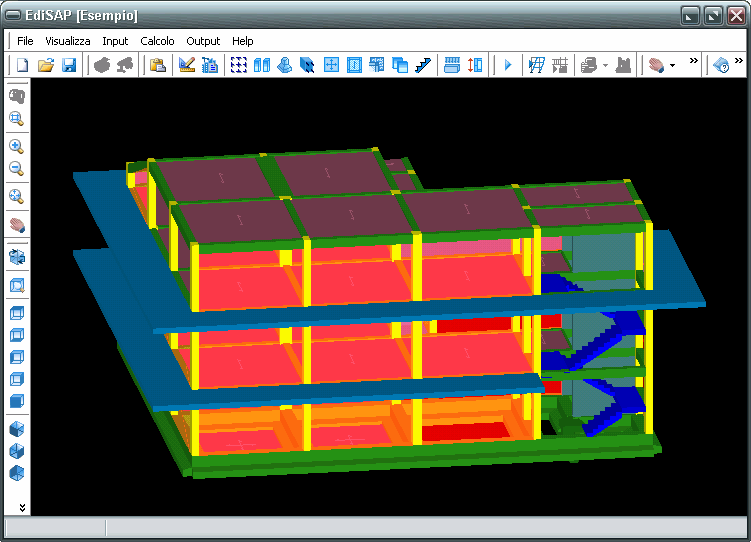The width and height of the screenshot is (751, 542).
Task: Open the Output menu
Action: tap(203, 41)
